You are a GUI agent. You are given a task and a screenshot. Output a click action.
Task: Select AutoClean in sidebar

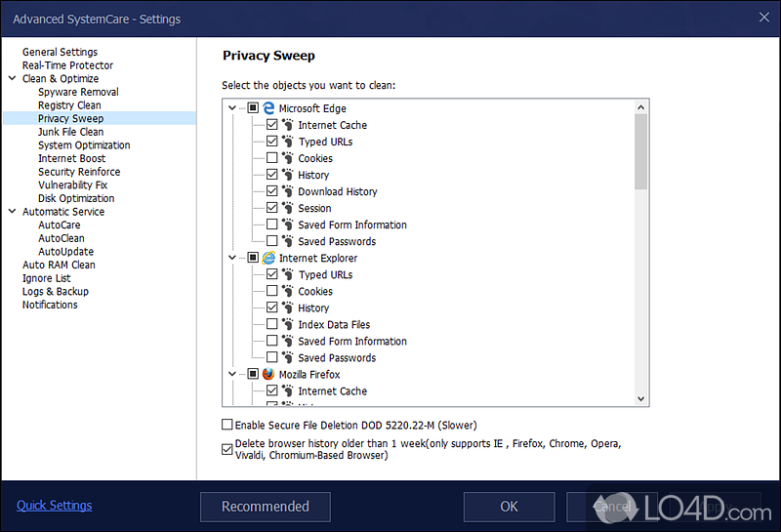62,238
